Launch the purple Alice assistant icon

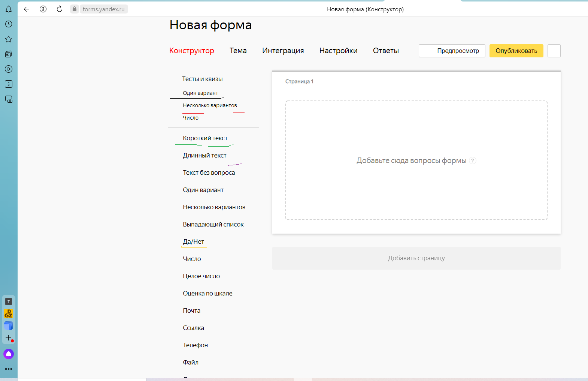pyautogui.click(x=9, y=354)
